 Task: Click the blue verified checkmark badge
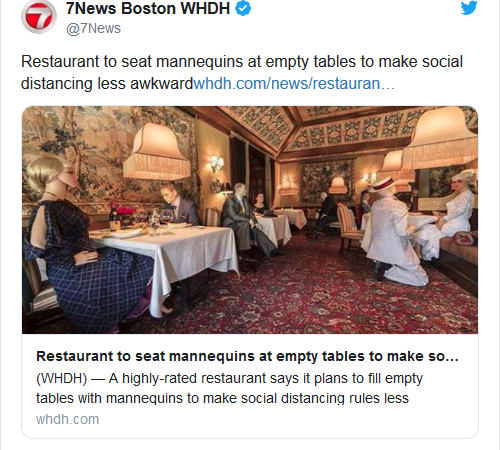pyautogui.click(x=243, y=9)
